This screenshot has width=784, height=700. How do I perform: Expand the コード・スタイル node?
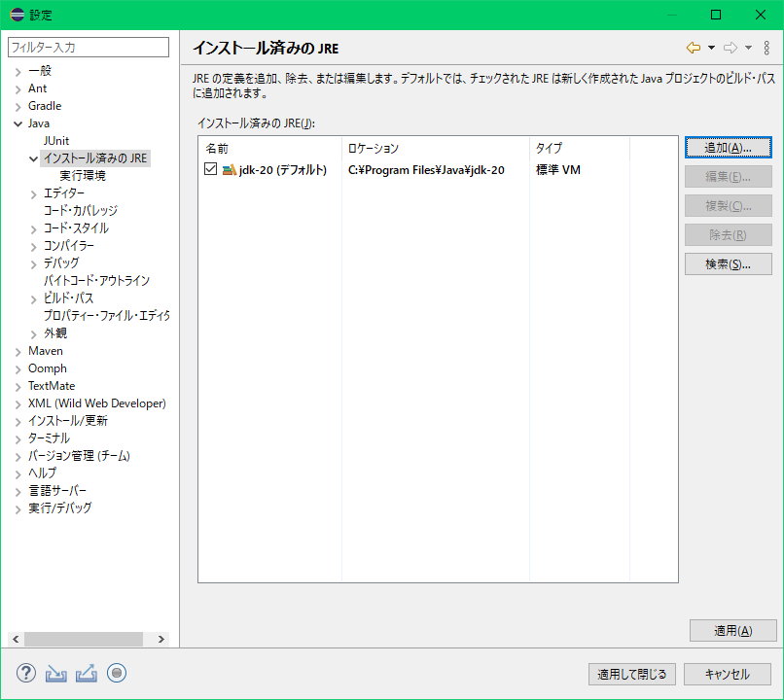33,229
